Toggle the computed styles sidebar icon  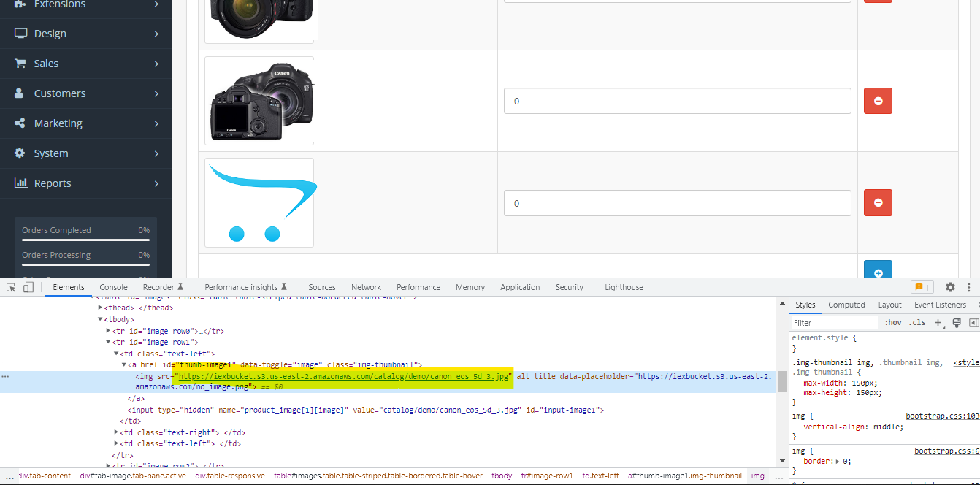point(973,322)
